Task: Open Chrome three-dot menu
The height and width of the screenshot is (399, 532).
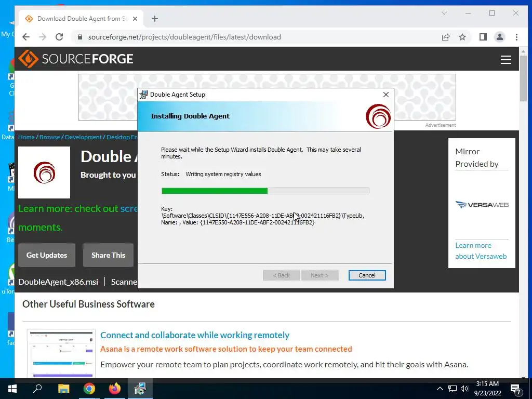Action: tap(516, 37)
